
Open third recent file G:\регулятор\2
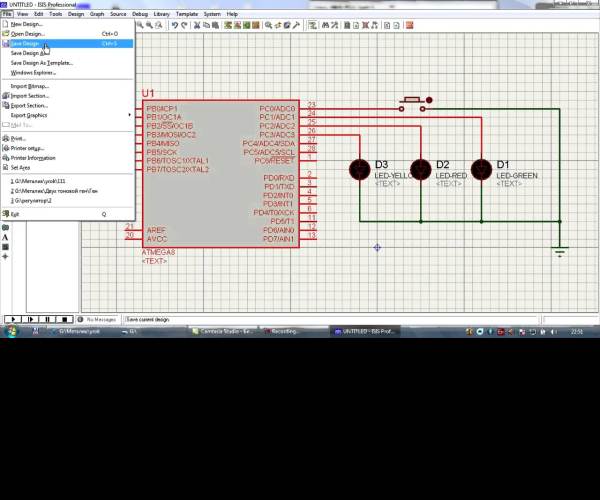[67, 200]
